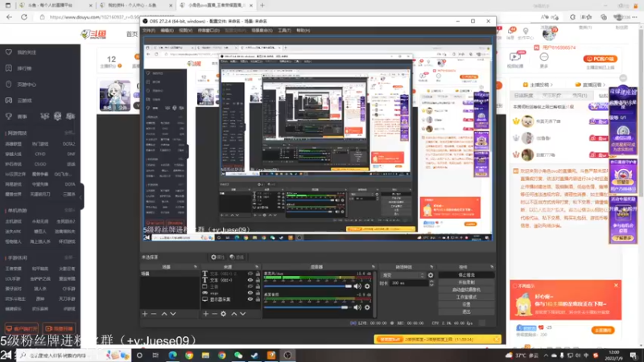644x362 pixels.
Task: Mute the desktop audio speaker icon
Action: tap(357, 307)
